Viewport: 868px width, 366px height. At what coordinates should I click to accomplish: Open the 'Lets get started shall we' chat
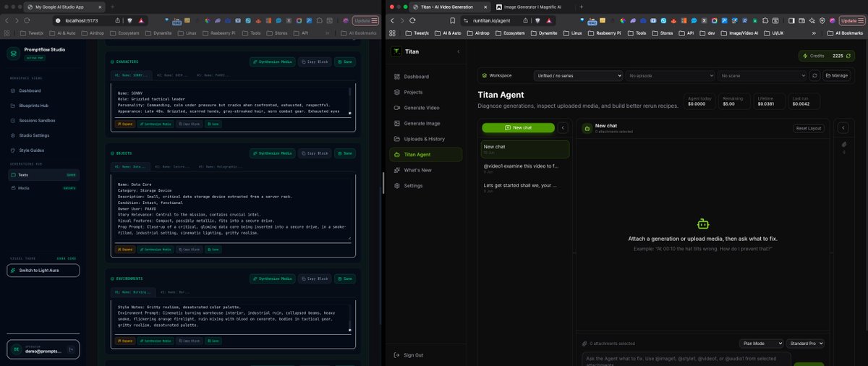(526, 187)
